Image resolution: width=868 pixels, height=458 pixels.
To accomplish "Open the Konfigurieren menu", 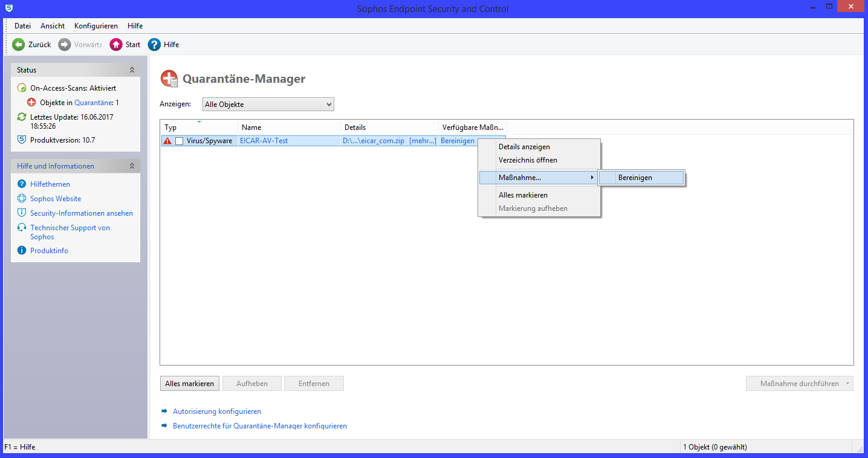I will click(96, 26).
